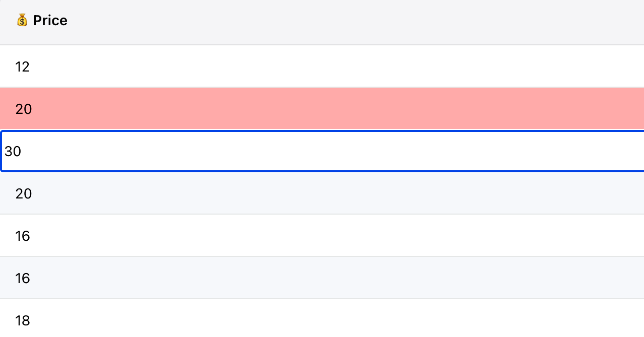Image resolution: width=644 pixels, height=337 pixels.
Task: Click the bottom cell containing 18
Action: pos(22,320)
